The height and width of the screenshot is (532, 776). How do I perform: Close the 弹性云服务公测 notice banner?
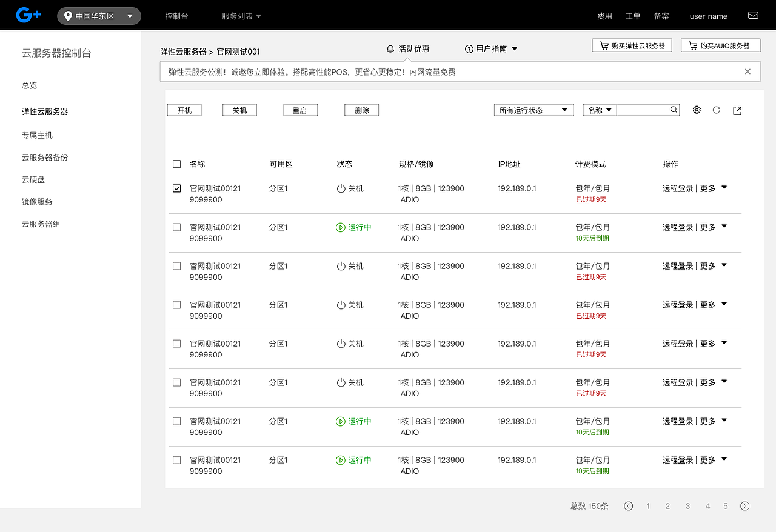click(748, 71)
